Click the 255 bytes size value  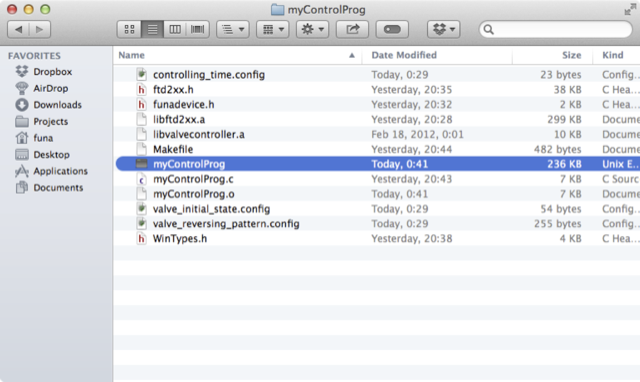pyautogui.click(x=558, y=224)
